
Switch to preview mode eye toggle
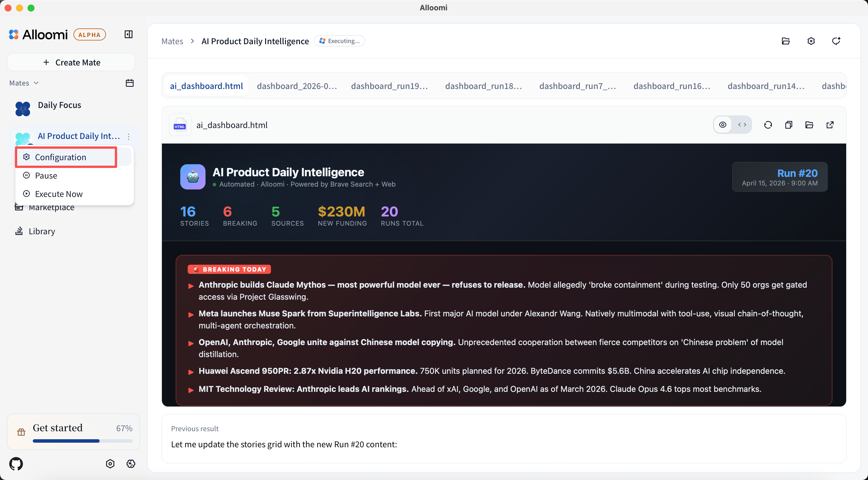[723, 125]
